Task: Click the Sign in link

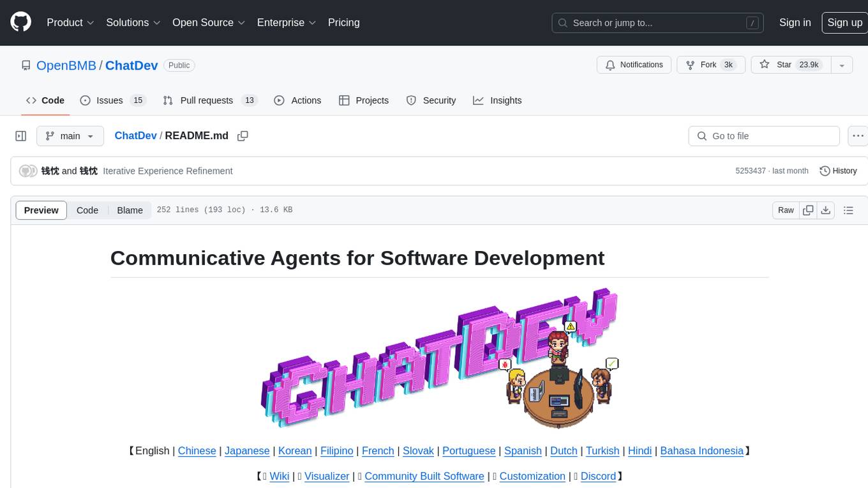Action: click(795, 22)
